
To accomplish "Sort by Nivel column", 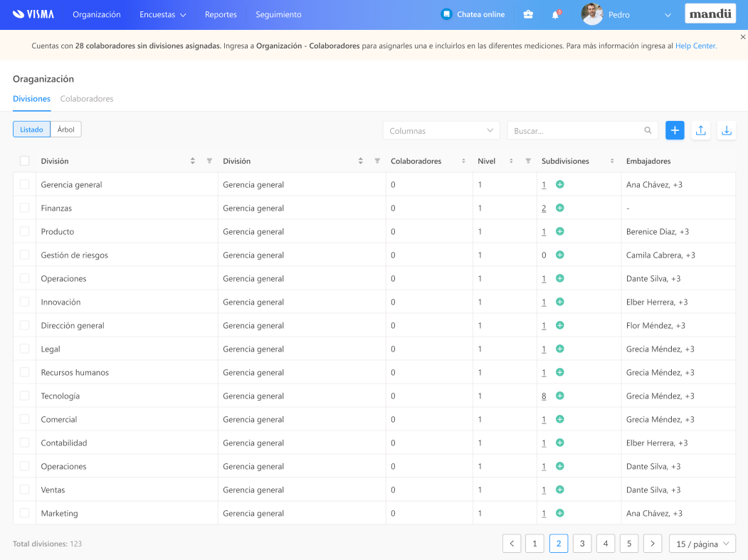I will click(511, 161).
